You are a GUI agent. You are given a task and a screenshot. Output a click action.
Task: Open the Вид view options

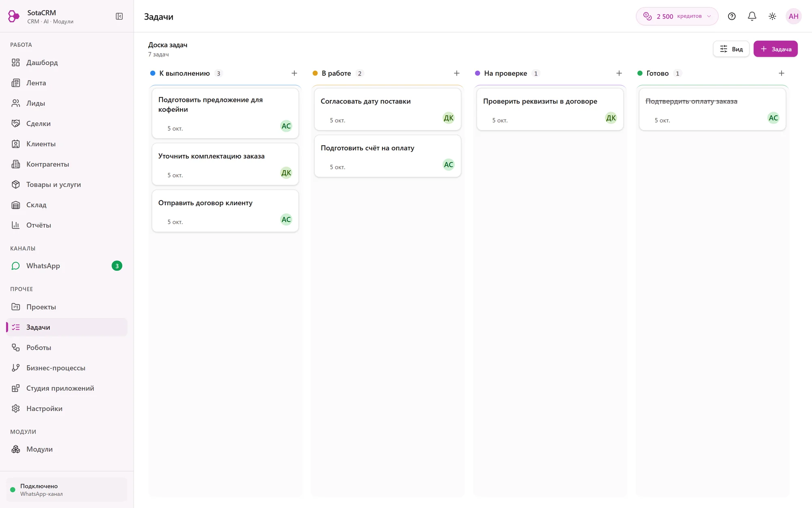point(731,49)
